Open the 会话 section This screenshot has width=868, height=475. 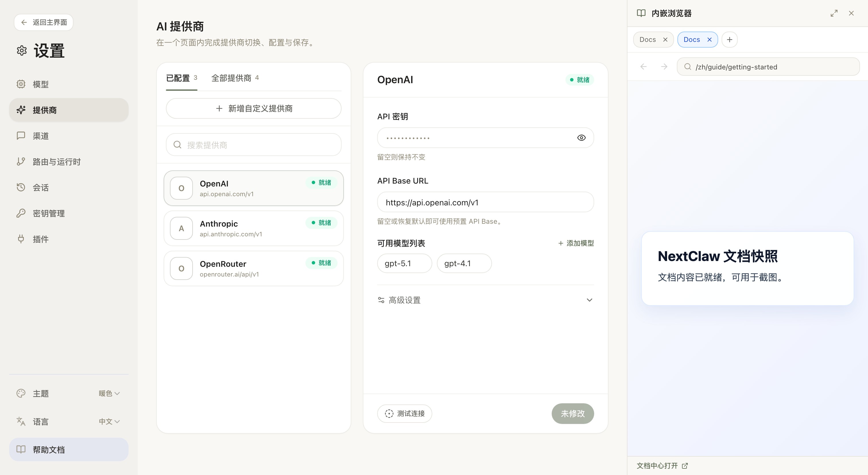click(40, 188)
